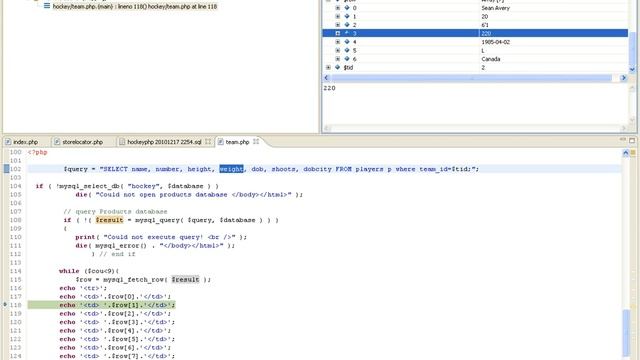Click the comment '// query Products database'

pos(115,211)
